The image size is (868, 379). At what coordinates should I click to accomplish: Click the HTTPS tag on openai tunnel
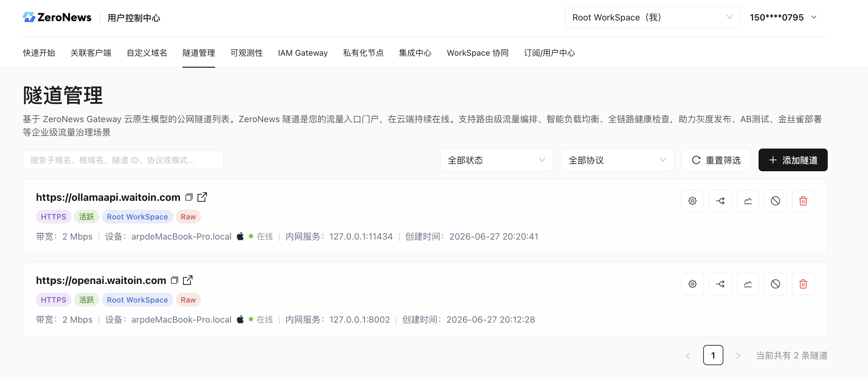53,300
